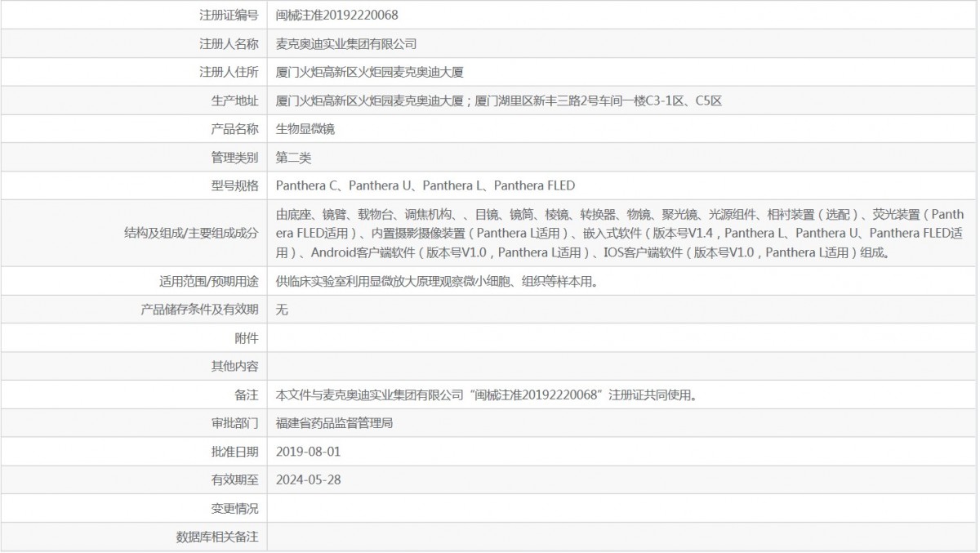Screen dimensions: 980x553
Task: Click the 审批部门 label
Action: click(x=235, y=423)
